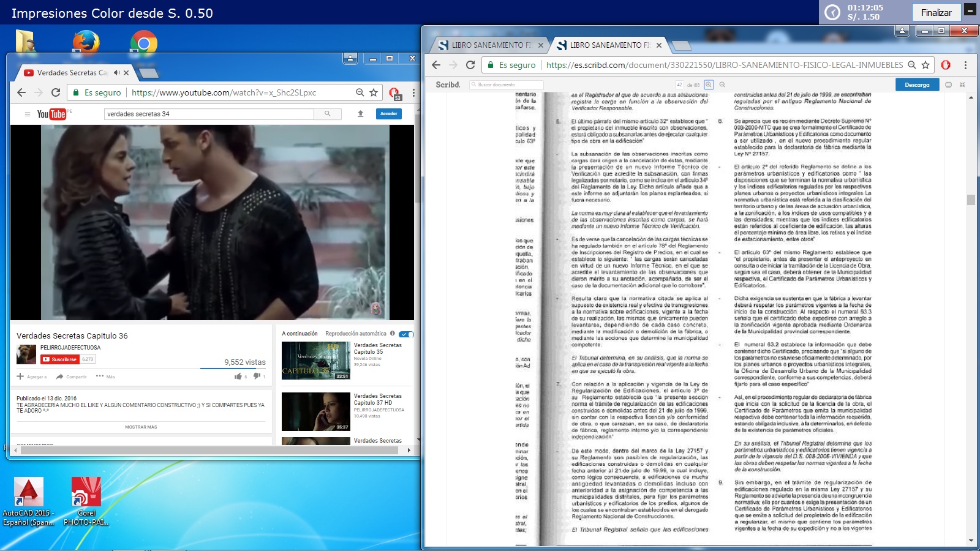The width and height of the screenshot is (980, 551).
Task: Enter Scribd fullscreen view icon
Action: coord(962,84)
